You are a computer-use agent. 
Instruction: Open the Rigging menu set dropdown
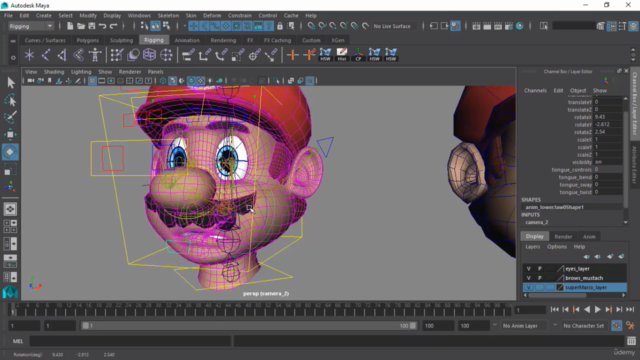(31, 26)
